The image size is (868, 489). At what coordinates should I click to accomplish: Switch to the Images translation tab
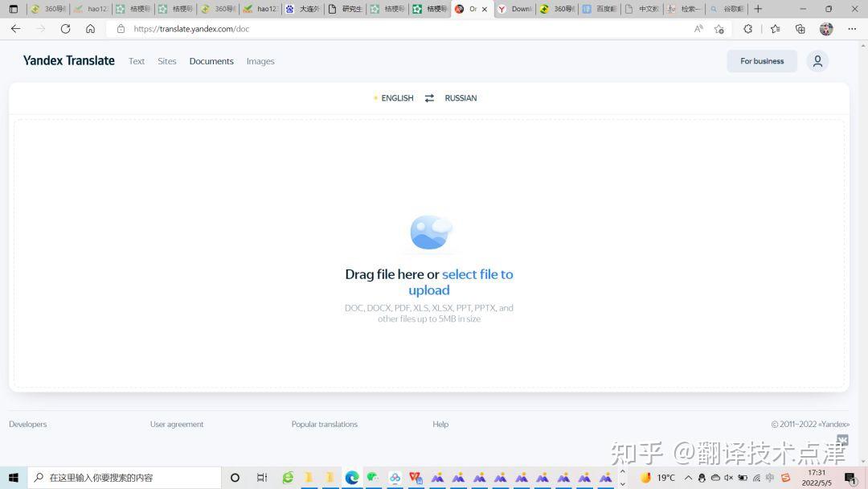pos(260,61)
